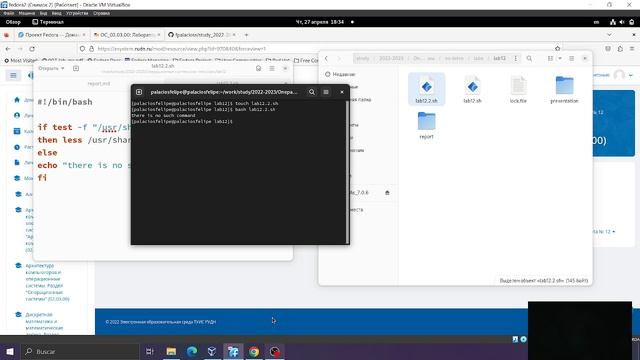Select the lock.file item in Files
The width and height of the screenshot is (640, 360).
(518, 89)
